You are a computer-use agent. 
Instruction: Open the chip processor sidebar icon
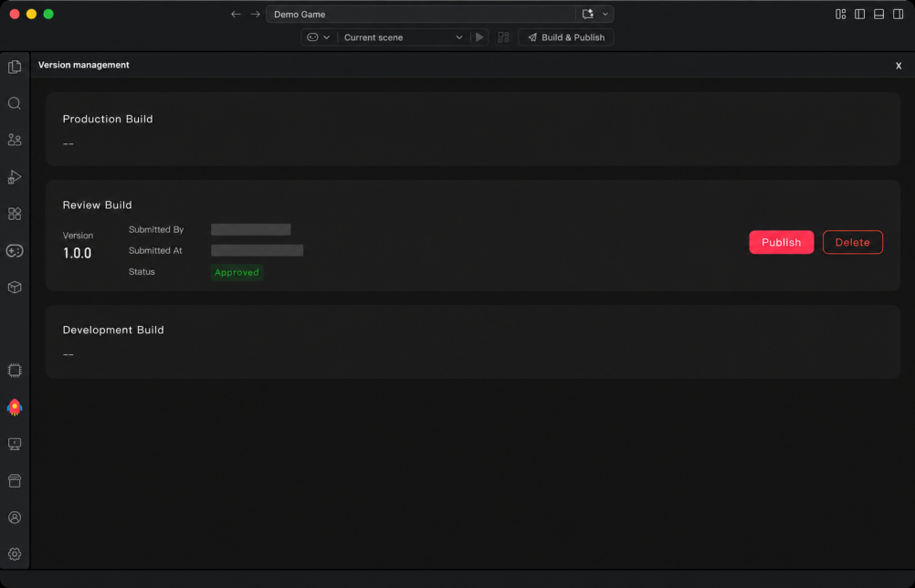click(x=15, y=371)
